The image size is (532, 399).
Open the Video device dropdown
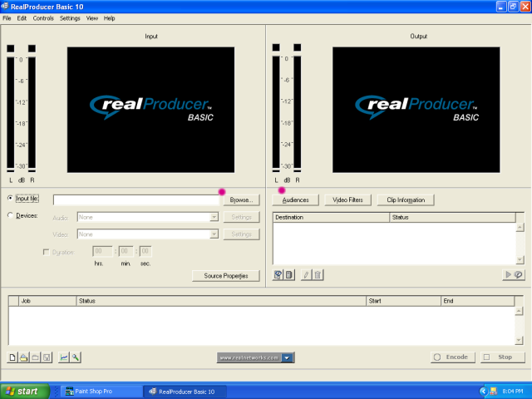coord(214,234)
